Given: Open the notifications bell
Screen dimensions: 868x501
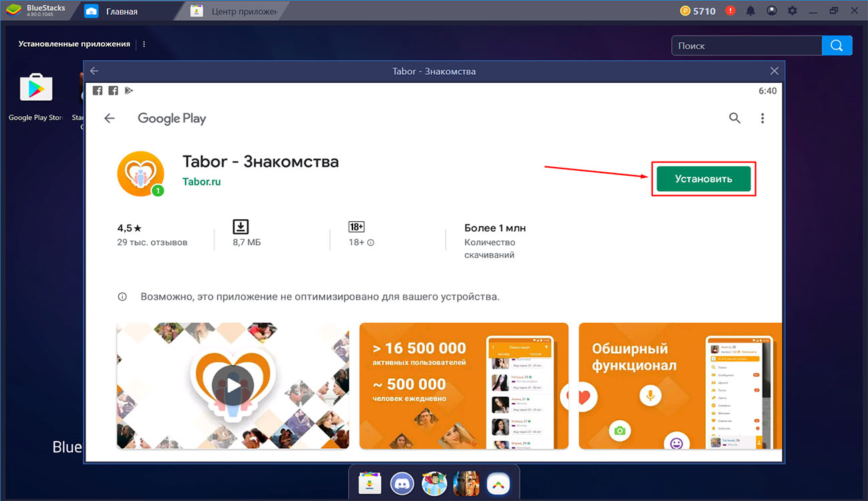Looking at the screenshot, I should pyautogui.click(x=750, y=11).
